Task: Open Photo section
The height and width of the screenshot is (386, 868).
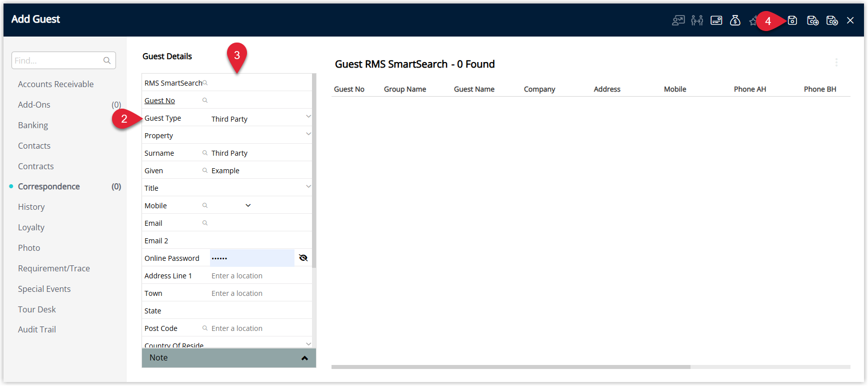Action: pyautogui.click(x=29, y=248)
